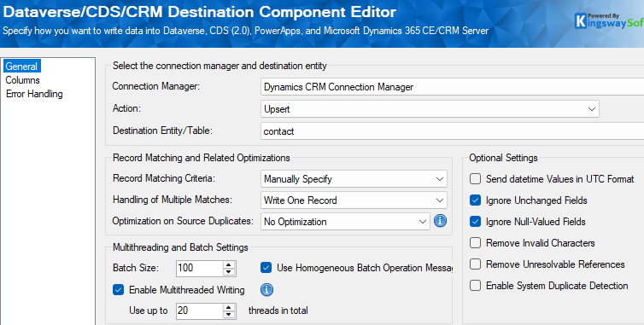This screenshot has width=644, height=325.
Task: Decrease Batch Size with down arrow
Action: tap(229, 272)
